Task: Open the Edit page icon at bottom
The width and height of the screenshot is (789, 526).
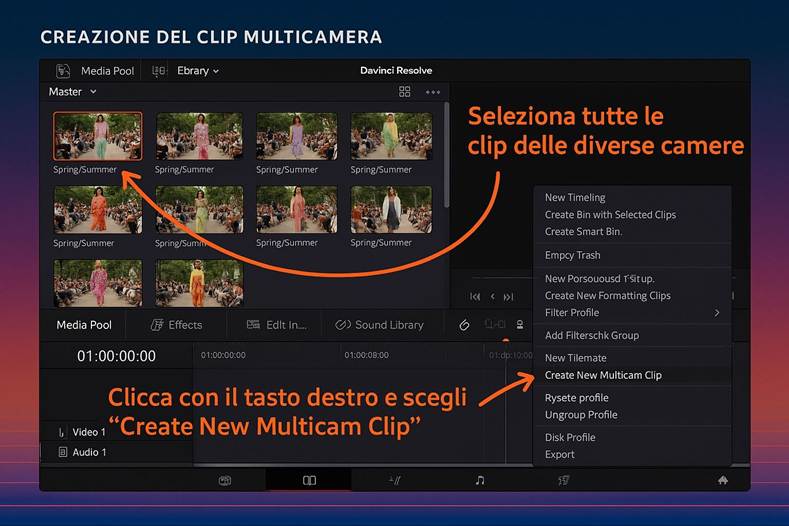Action: pyautogui.click(x=395, y=481)
